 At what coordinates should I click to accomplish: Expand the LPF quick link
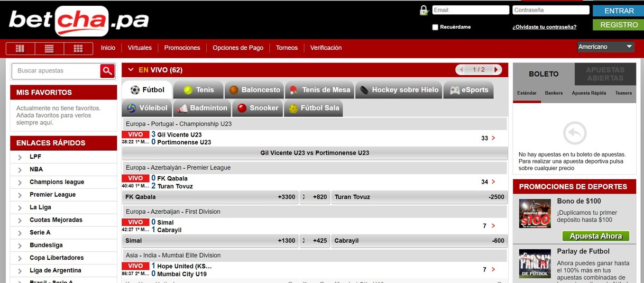pos(20,157)
